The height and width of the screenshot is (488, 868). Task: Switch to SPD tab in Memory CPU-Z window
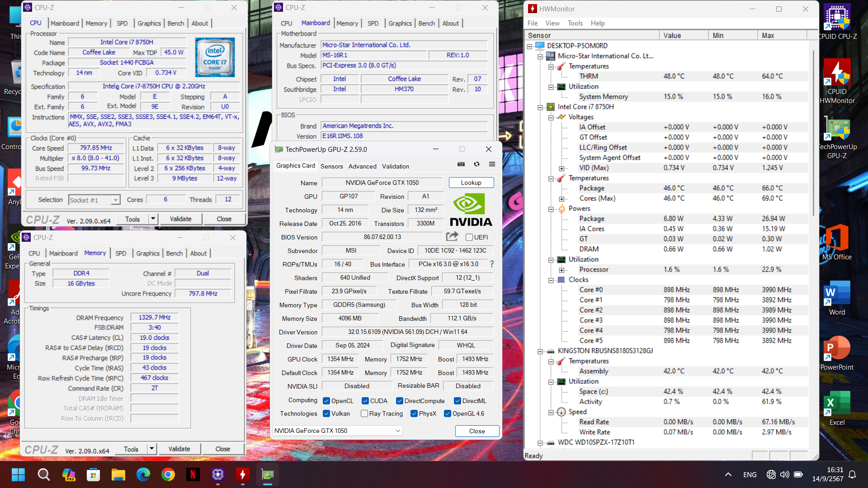click(x=121, y=253)
